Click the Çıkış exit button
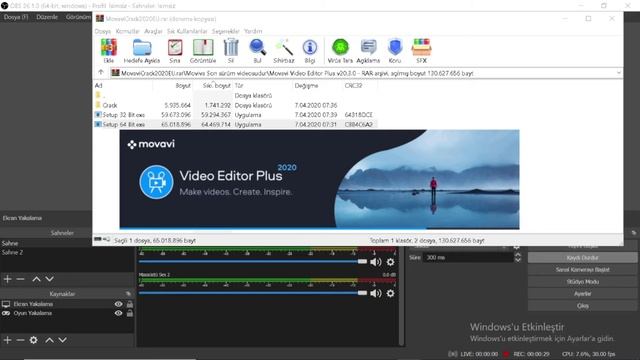Screen dimensions: 640x360 click(x=582, y=306)
